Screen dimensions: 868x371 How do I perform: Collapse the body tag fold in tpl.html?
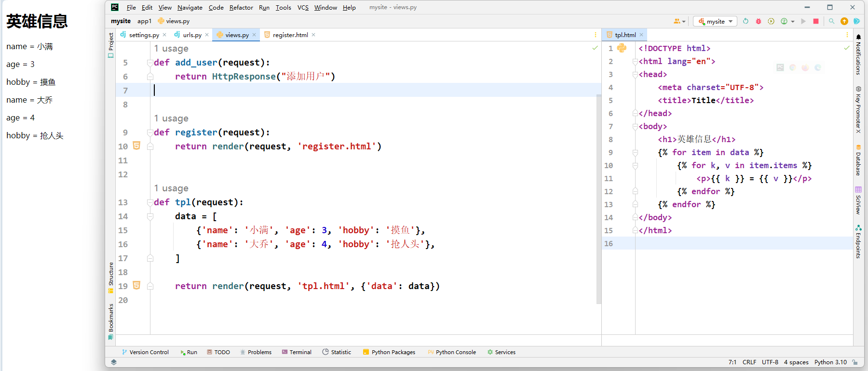(x=635, y=127)
